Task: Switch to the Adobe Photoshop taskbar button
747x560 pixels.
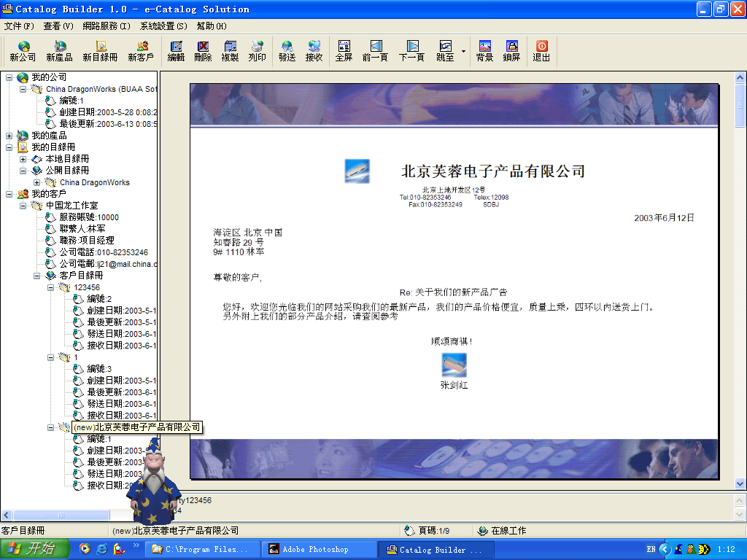Action: (x=320, y=550)
